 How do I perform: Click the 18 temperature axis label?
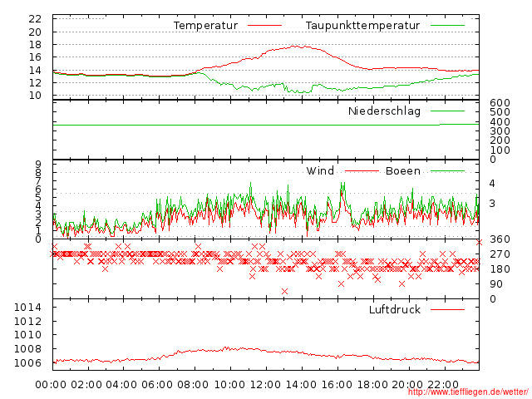(35, 45)
